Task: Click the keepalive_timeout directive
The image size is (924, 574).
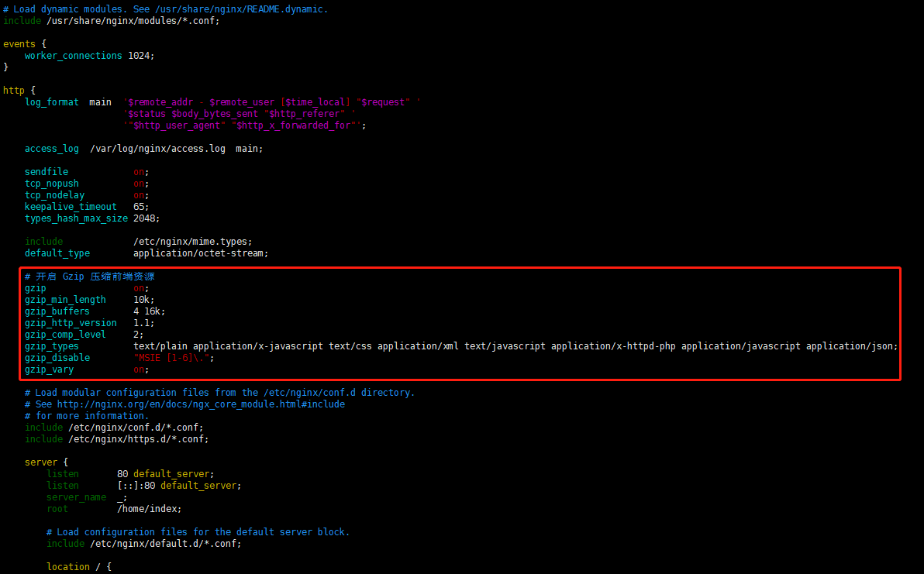Action: point(71,207)
